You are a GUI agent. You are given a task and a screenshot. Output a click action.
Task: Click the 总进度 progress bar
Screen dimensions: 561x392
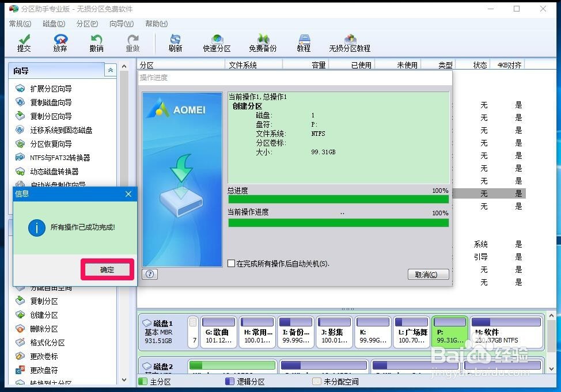(x=339, y=199)
